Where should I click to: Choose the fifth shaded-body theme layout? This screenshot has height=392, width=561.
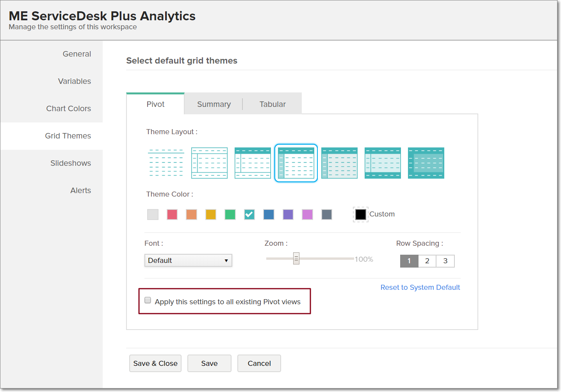[339, 163]
